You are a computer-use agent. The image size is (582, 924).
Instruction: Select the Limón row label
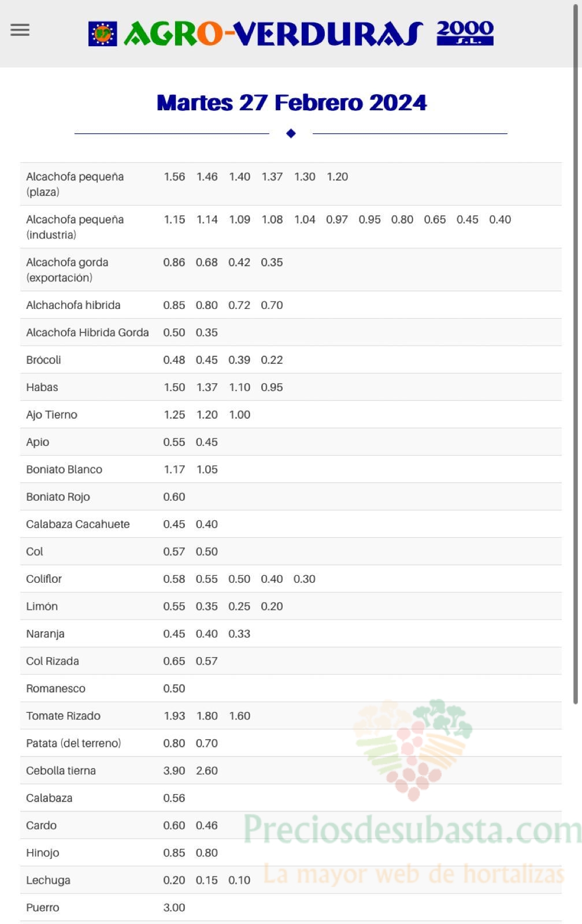point(42,606)
